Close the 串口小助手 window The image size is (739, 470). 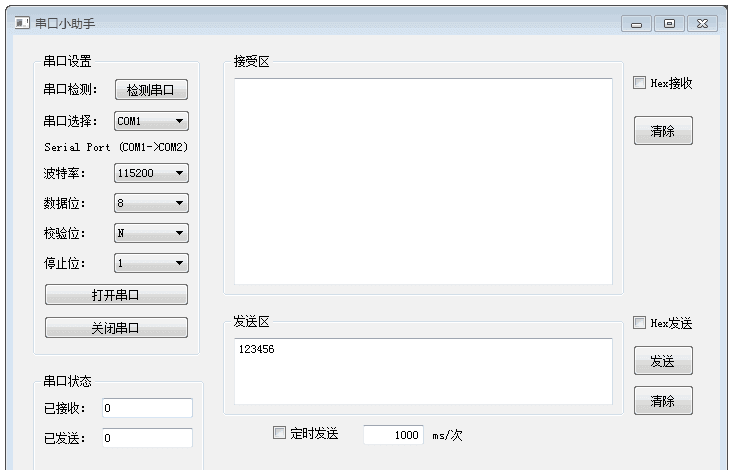click(x=702, y=24)
